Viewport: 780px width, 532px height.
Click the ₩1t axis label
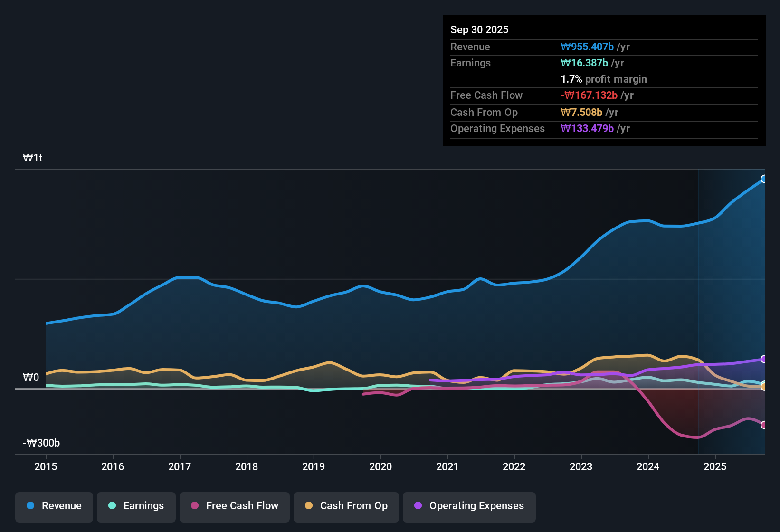(x=33, y=158)
